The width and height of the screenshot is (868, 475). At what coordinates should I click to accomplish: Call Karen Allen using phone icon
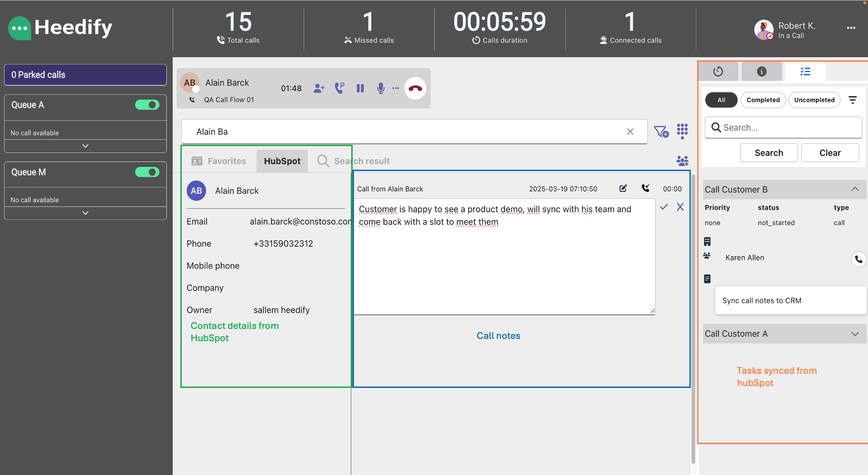coord(858,259)
